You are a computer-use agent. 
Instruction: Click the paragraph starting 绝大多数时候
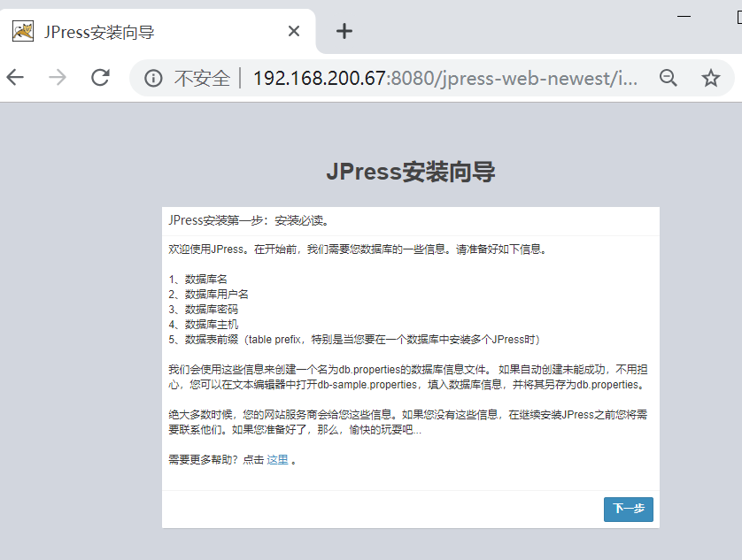[x=408, y=422]
